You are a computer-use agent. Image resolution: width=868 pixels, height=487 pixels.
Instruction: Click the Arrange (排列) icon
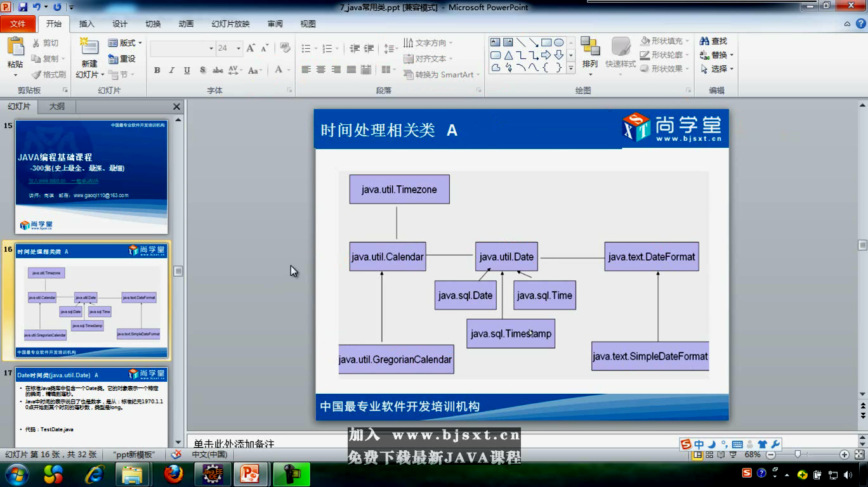[x=590, y=46]
